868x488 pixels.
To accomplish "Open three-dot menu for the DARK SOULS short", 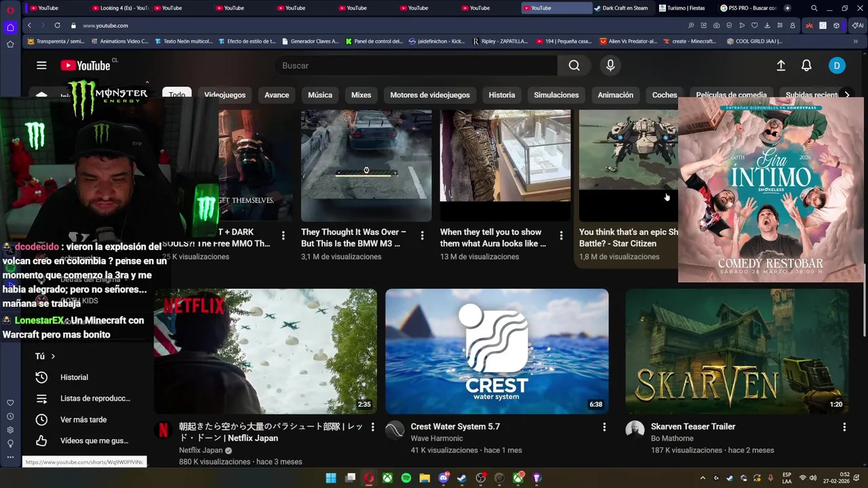I will coord(283,236).
